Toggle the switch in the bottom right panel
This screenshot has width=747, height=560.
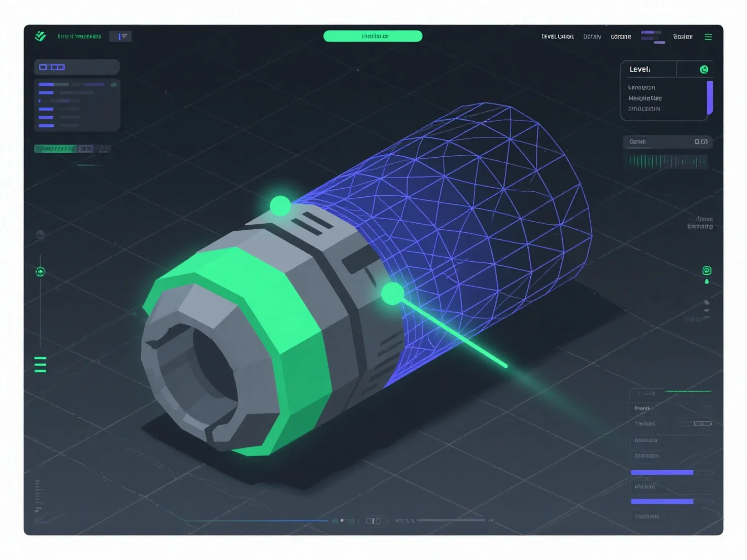coord(702,424)
